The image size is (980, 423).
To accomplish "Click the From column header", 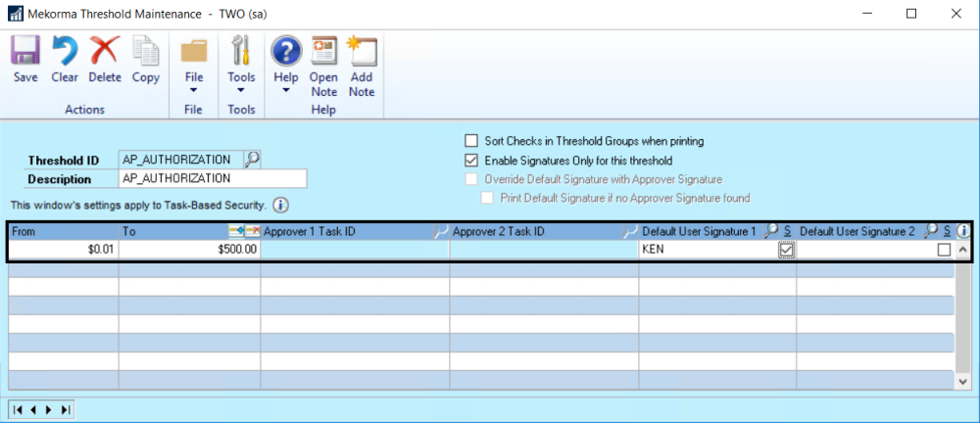I will 65,232.
